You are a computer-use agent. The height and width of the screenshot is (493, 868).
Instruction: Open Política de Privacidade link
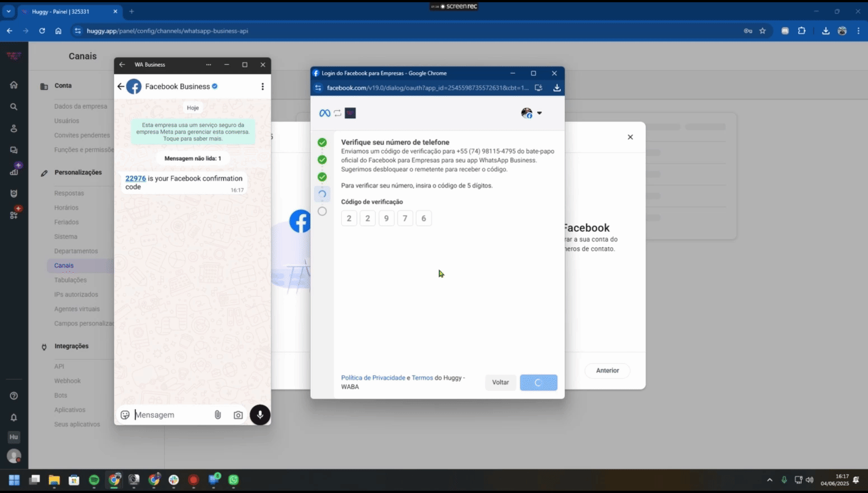[x=373, y=378]
